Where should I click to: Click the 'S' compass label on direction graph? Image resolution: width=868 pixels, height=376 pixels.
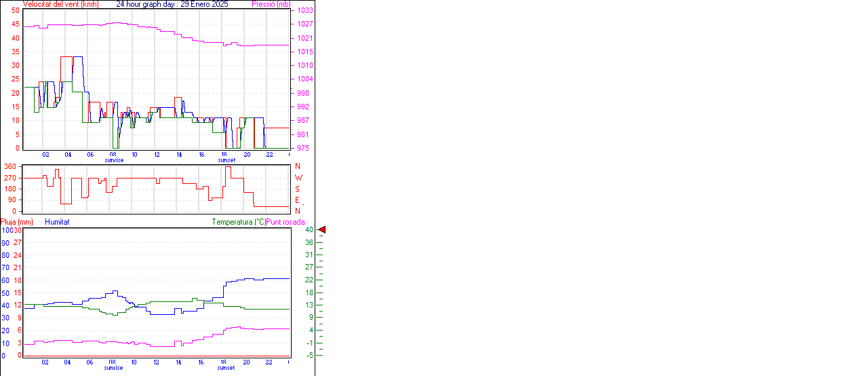298,189
